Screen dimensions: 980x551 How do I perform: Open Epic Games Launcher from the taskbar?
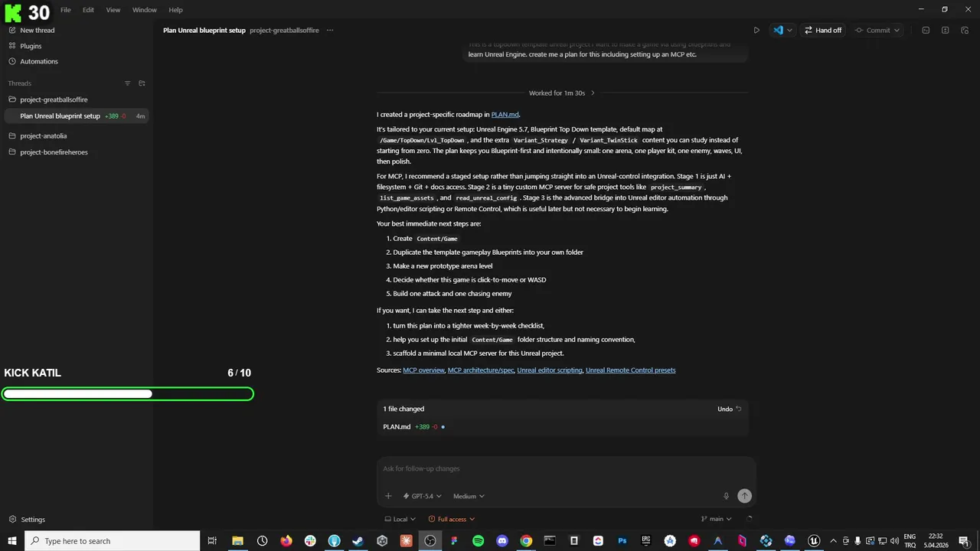click(x=646, y=541)
